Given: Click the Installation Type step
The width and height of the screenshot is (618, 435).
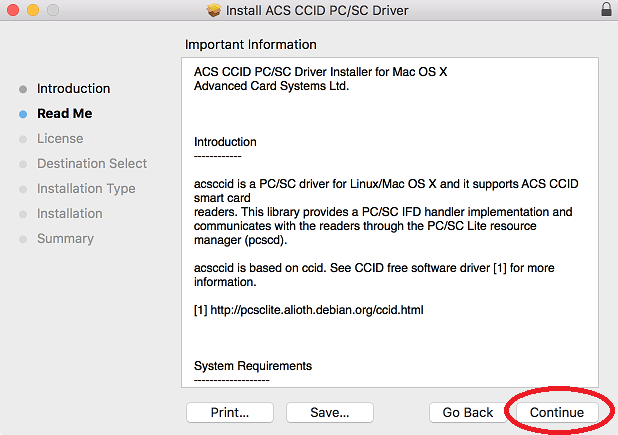Looking at the screenshot, I should coord(86,189).
